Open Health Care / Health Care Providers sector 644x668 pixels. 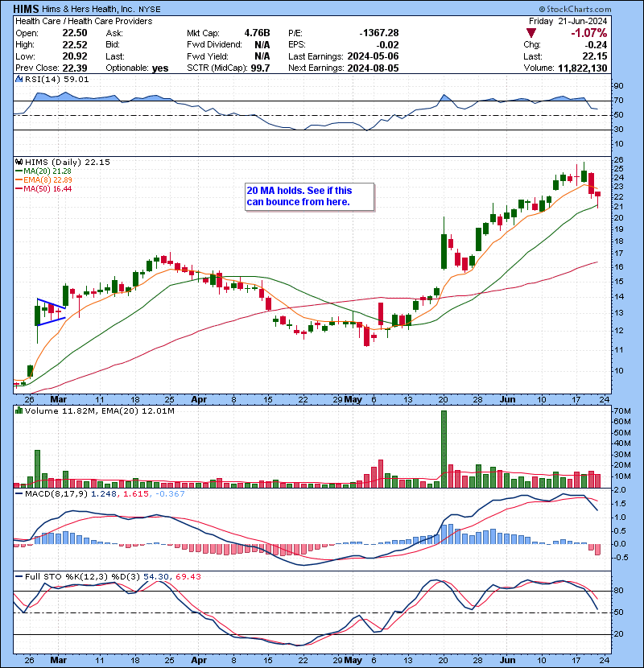[x=84, y=21]
